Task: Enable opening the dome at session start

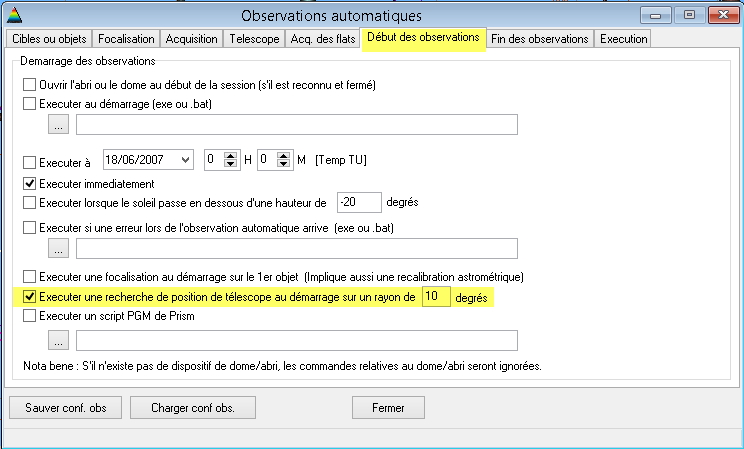Action: click(29, 86)
